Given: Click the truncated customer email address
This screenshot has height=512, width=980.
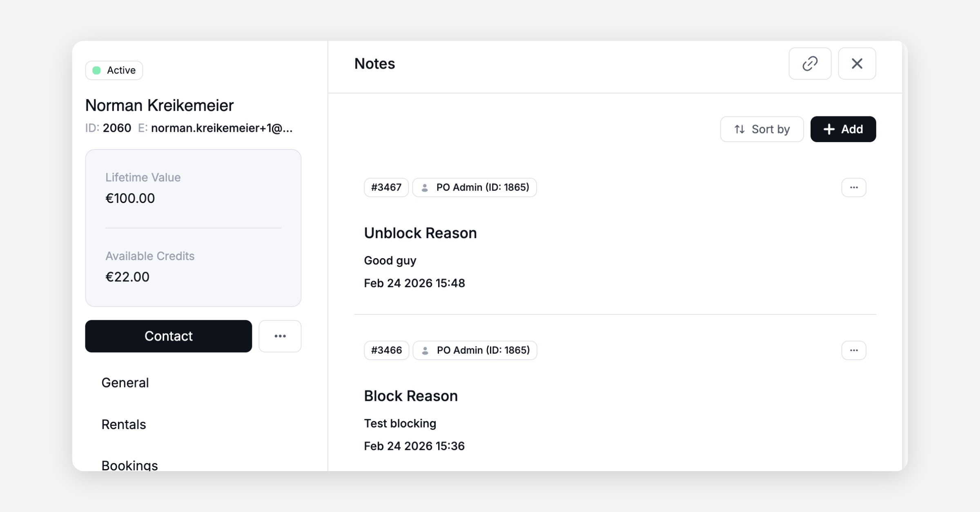Looking at the screenshot, I should click(221, 128).
